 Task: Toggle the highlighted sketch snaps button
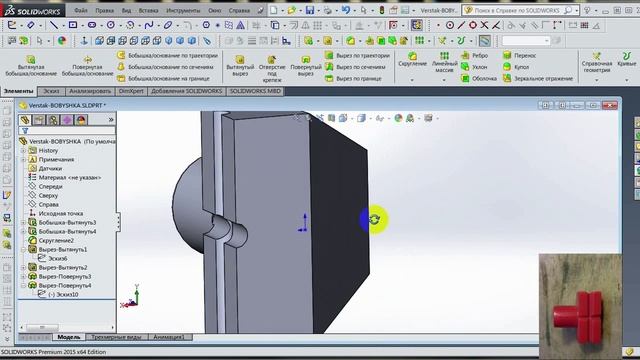click(x=416, y=25)
